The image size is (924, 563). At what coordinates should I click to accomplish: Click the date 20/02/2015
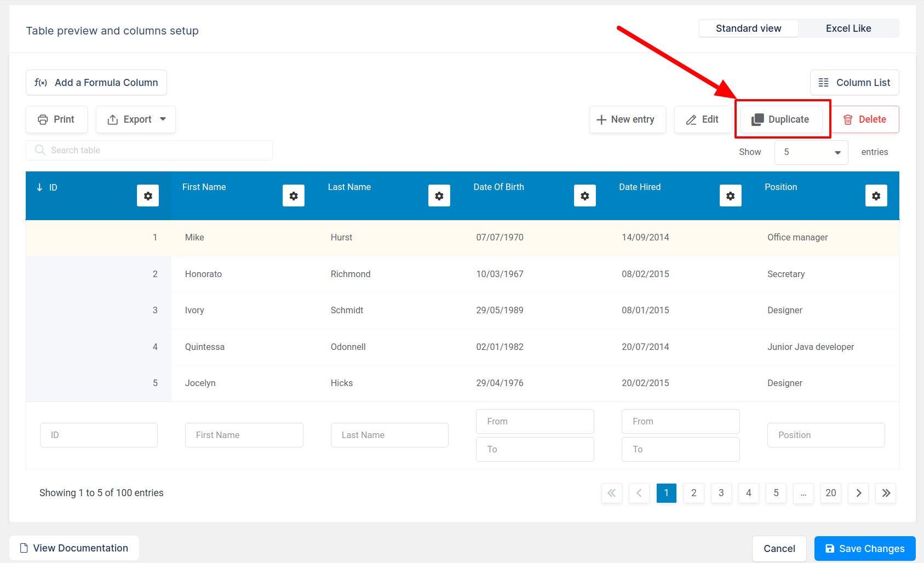pyautogui.click(x=645, y=383)
